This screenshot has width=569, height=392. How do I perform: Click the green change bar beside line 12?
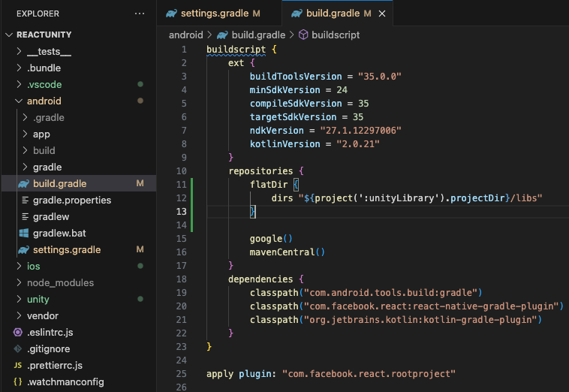click(191, 198)
